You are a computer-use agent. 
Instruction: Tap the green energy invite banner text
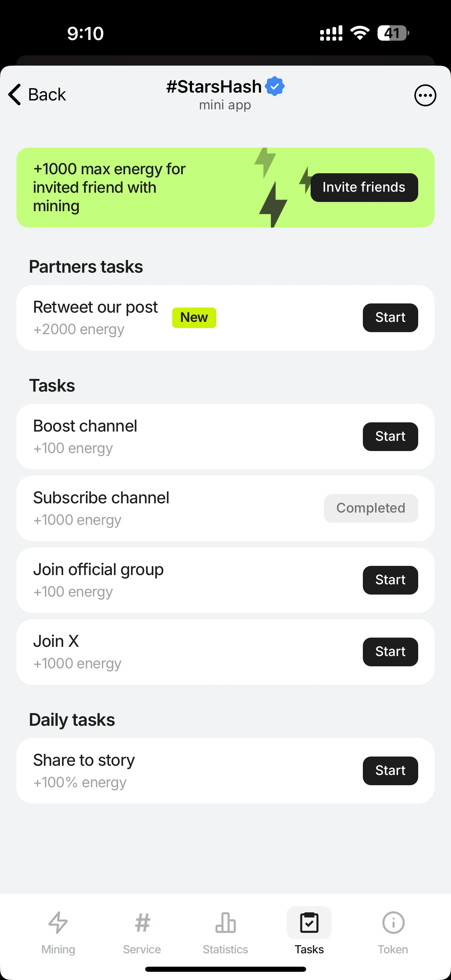109,188
